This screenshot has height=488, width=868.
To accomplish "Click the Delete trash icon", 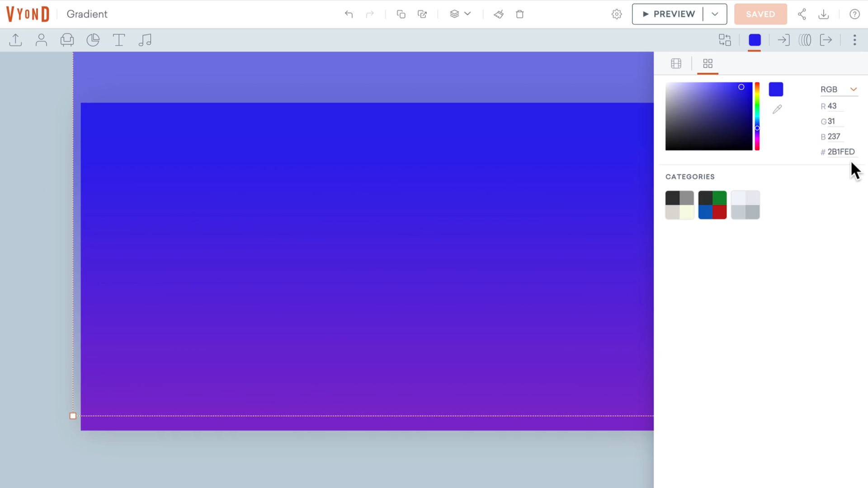I will pos(520,14).
